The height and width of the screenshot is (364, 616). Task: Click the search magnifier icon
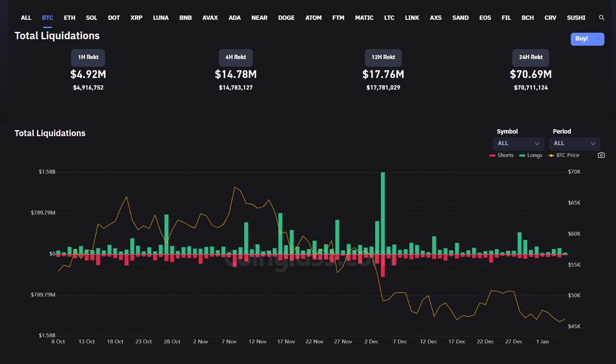pyautogui.click(x=601, y=18)
